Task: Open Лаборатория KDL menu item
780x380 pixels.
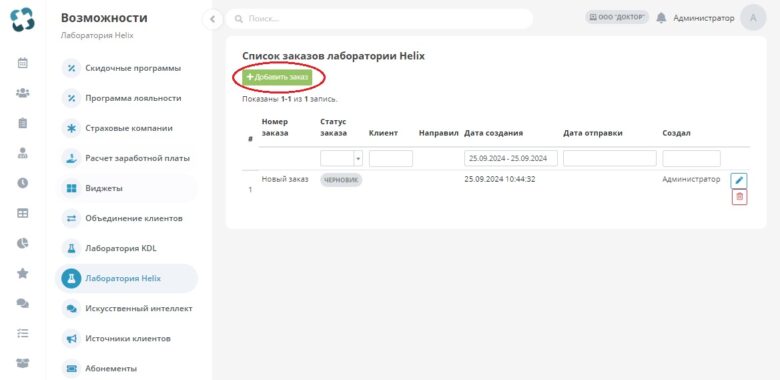Action: click(x=126, y=248)
